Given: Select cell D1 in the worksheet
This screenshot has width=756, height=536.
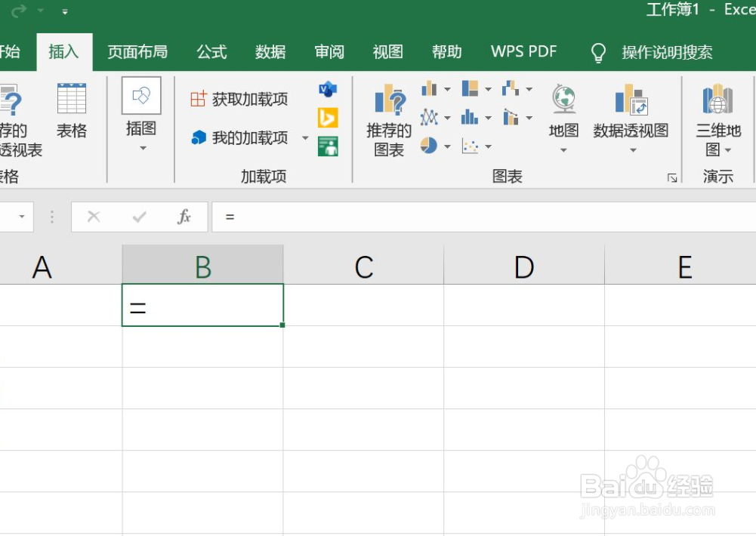Looking at the screenshot, I should tap(523, 306).
